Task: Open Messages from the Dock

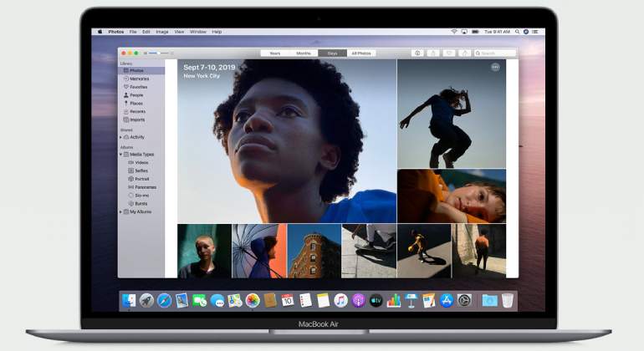Action: (217, 301)
